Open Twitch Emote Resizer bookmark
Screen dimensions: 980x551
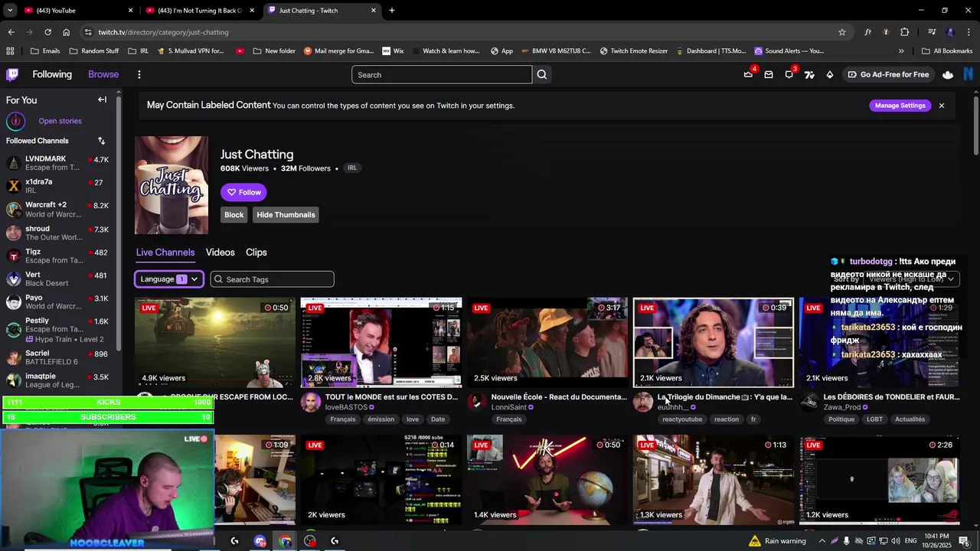633,51
